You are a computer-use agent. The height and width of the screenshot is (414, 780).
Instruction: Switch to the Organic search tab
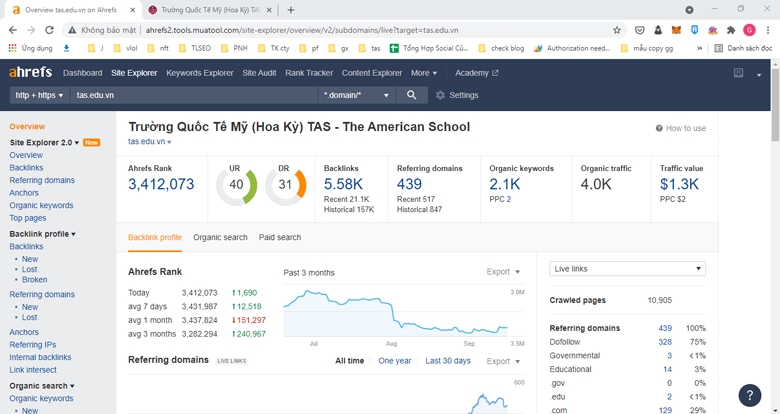220,237
